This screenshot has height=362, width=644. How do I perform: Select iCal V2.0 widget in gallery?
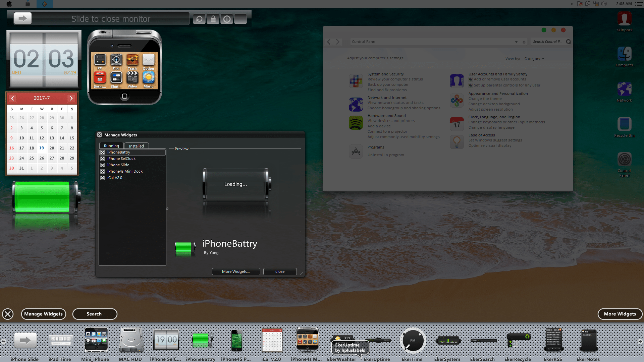pyautogui.click(x=272, y=340)
